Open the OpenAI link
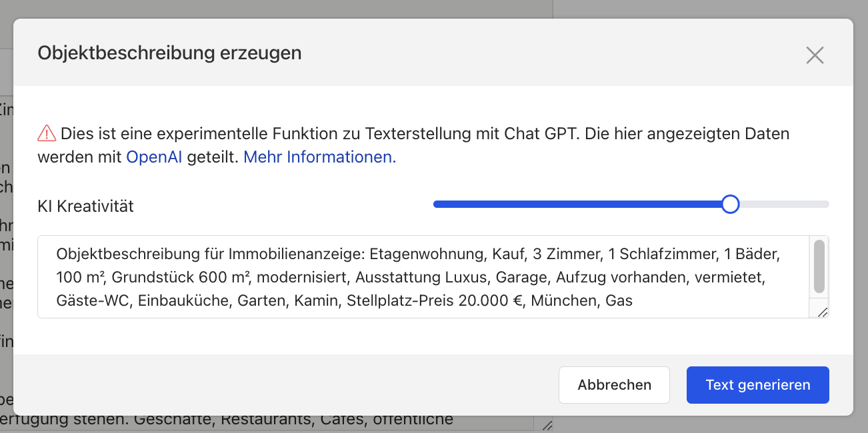The image size is (868, 433). [x=154, y=158]
